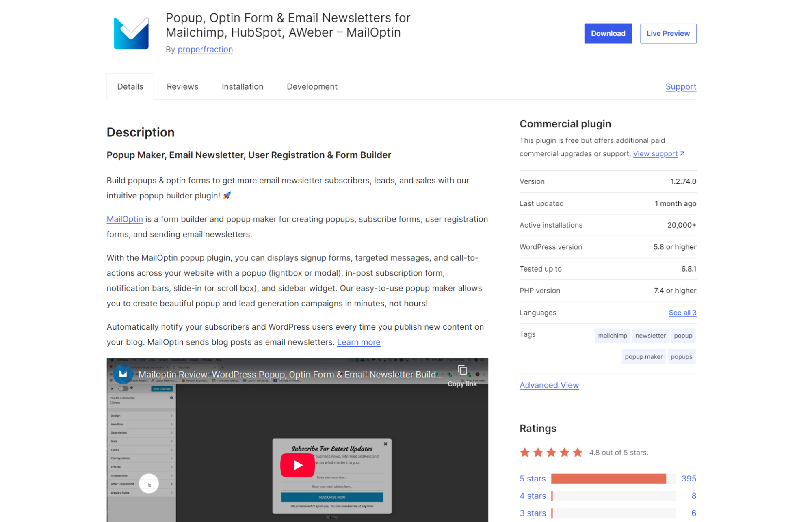
Task: Click the 4.8 out of 5 stars text
Action: click(619, 452)
